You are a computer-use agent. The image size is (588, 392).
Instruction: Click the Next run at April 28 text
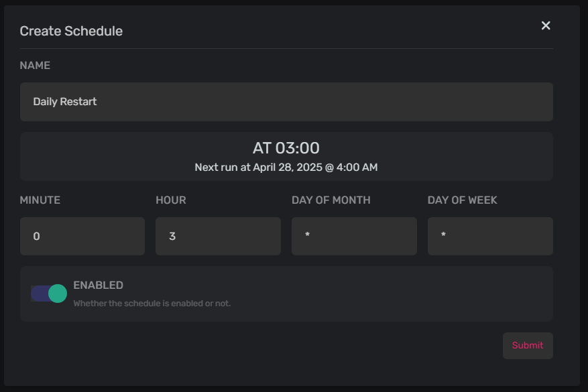286,167
